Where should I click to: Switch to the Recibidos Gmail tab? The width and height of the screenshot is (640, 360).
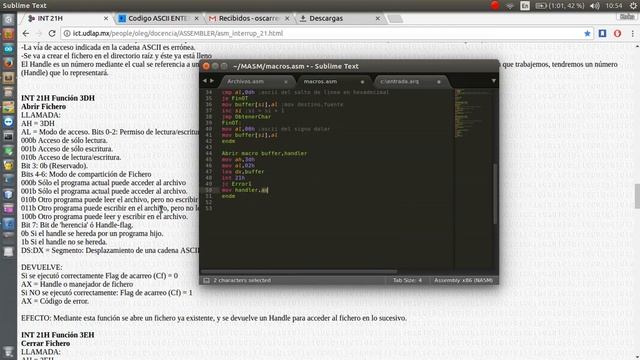pyautogui.click(x=249, y=18)
